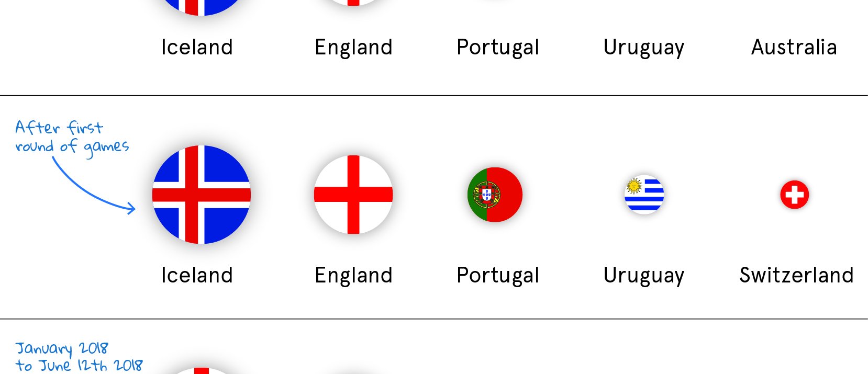Click the England label above the first divider line
The height and width of the screenshot is (374, 868).
(353, 47)
